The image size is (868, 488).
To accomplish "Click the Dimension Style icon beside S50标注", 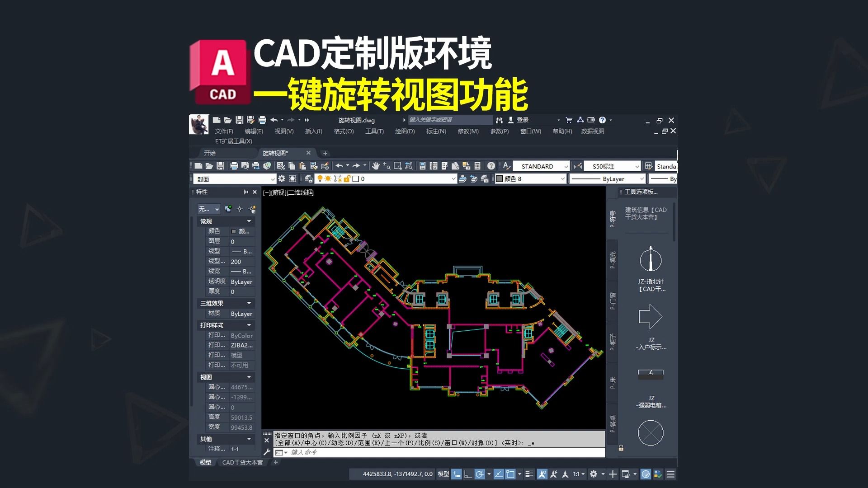I will [x=578, y=166].
